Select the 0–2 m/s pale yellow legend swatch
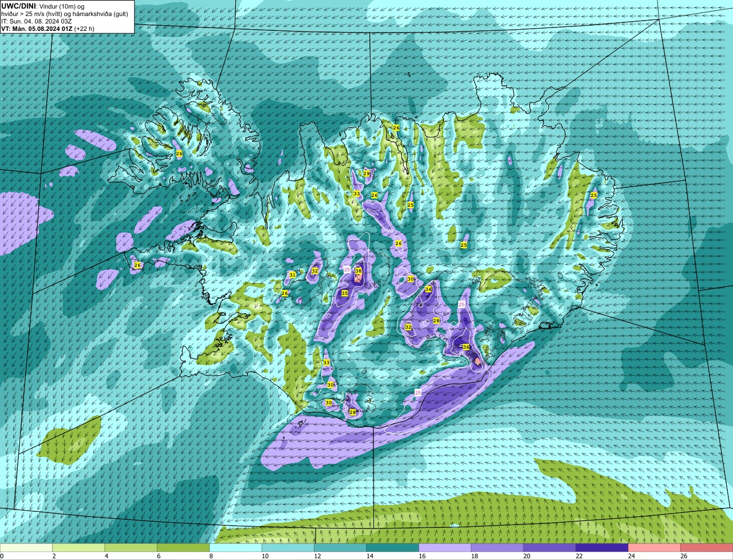This screenshot has height=560, width=733. coord(26,547)
